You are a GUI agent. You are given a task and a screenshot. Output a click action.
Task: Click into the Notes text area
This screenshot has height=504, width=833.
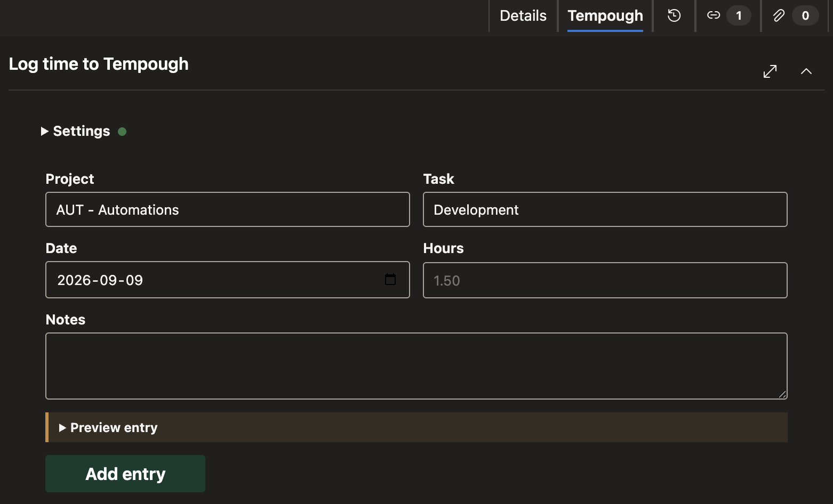(416, 366)
